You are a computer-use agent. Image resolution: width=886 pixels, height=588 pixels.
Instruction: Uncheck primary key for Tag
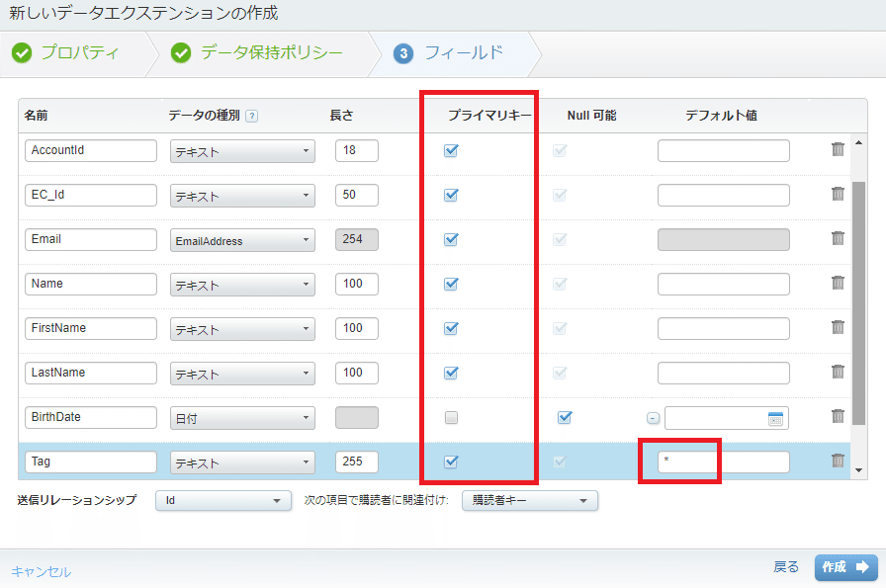click(451, 462)
